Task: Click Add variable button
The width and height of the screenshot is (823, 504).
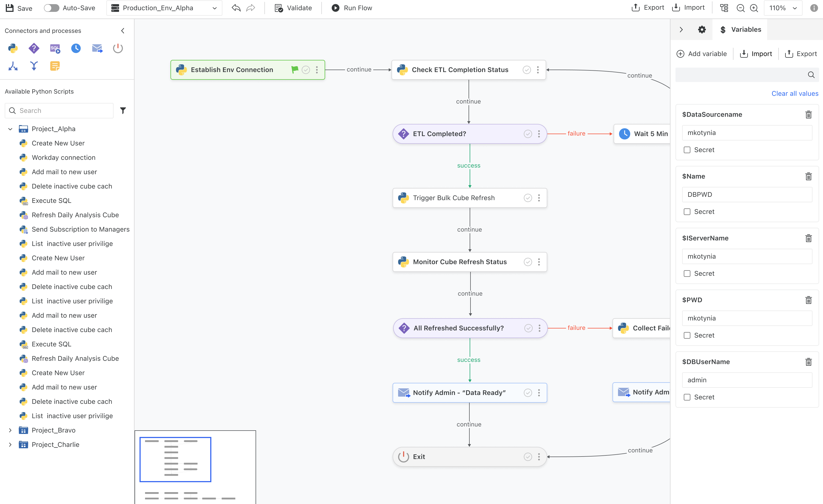Action: point(701,54)
